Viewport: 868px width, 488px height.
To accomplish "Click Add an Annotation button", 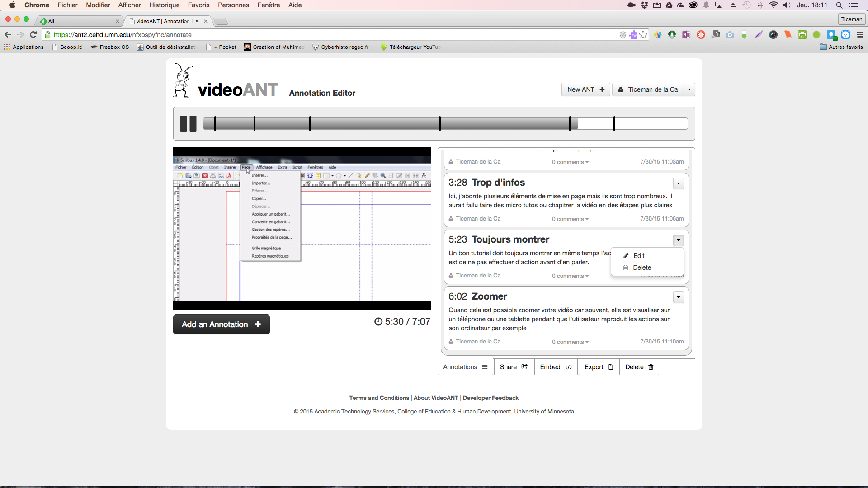I will (221, 324).
